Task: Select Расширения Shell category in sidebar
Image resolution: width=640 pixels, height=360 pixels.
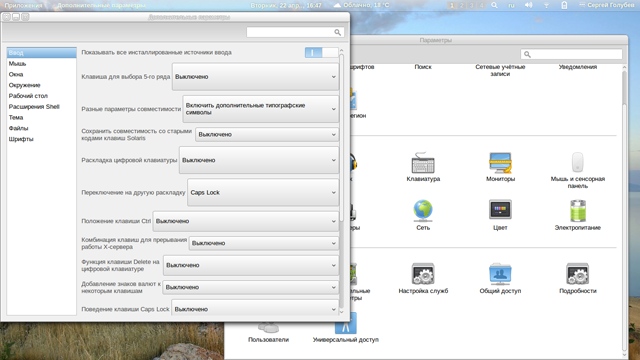Action: (41, 107)
